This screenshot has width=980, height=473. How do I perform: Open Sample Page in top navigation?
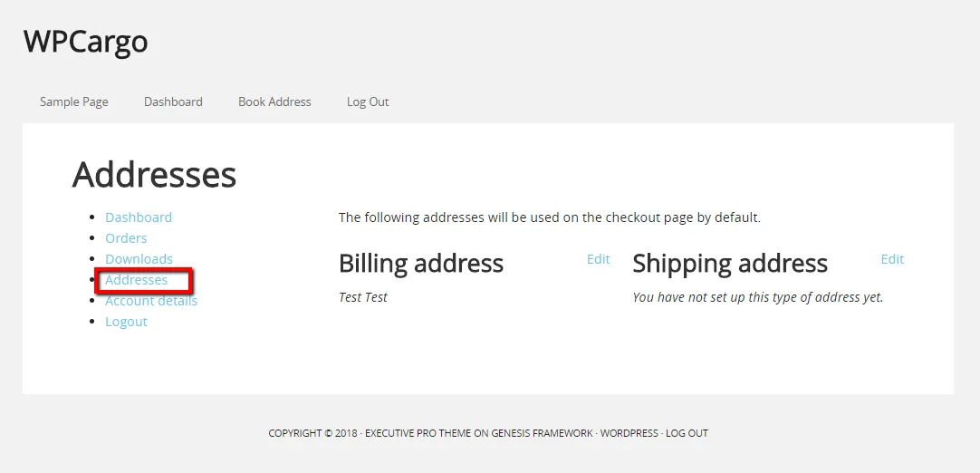coord(73,101)
